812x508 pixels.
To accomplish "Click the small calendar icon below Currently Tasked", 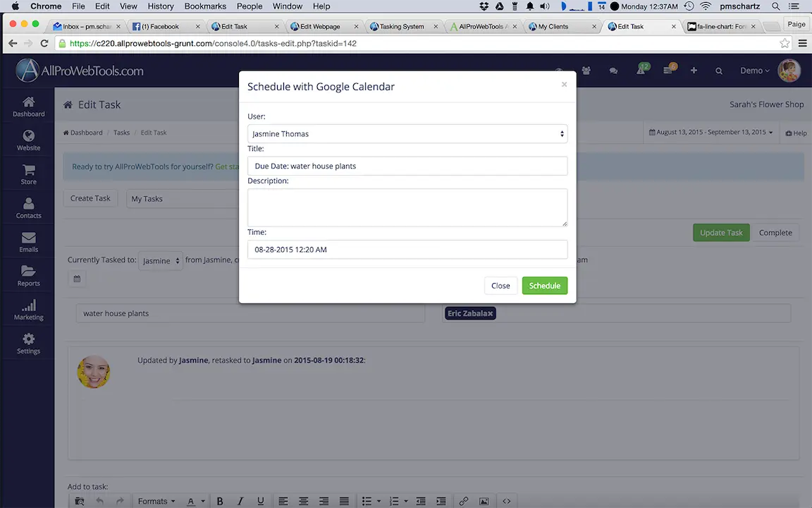I will tap(77, 279).
